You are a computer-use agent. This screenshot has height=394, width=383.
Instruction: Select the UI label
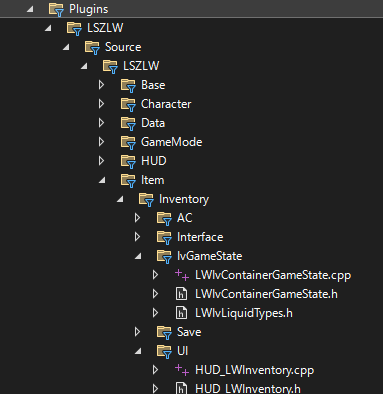[x=183, y=351]
